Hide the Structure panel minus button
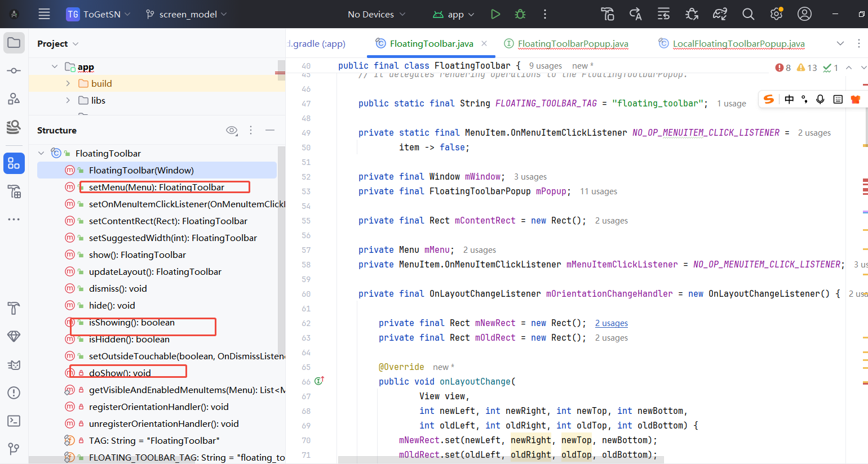Screen dimensions: 868x464 pos(270,130)
